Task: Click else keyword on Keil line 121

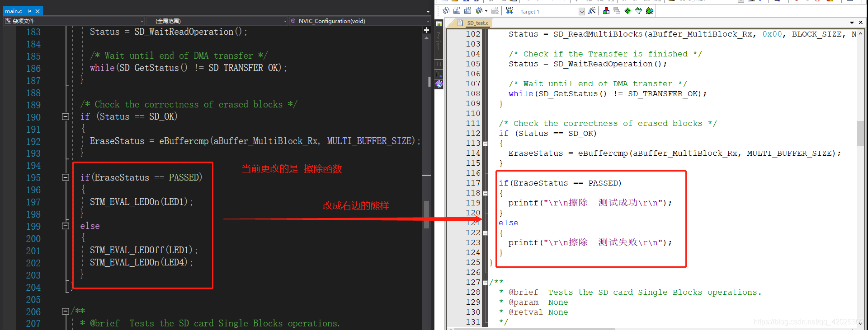Action: click(509, 223)
